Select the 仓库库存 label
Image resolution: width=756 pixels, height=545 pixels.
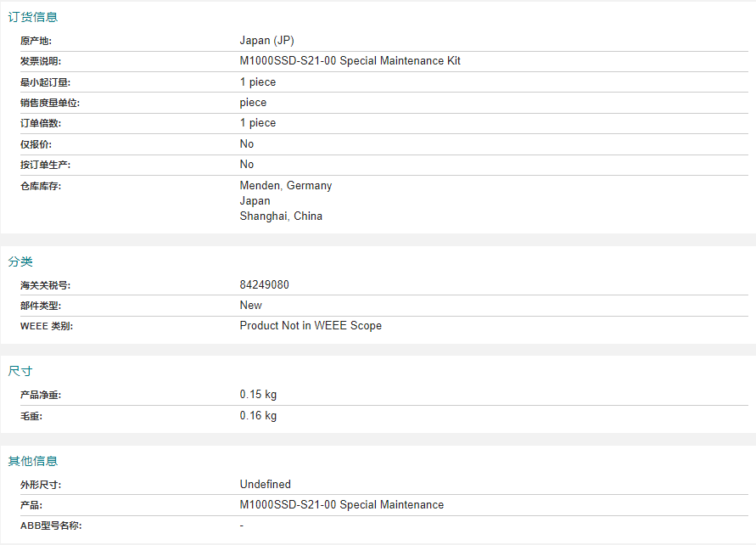pos(41,186)
